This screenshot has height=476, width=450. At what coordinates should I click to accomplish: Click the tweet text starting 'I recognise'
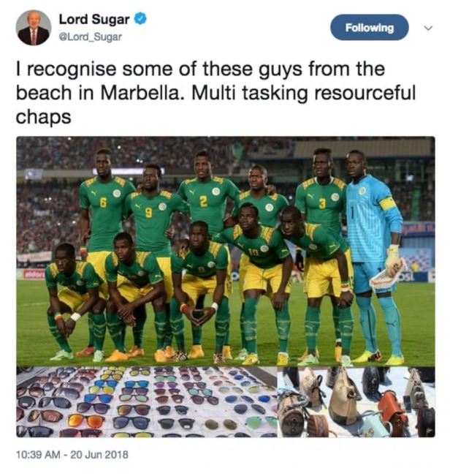pos(216,92)
